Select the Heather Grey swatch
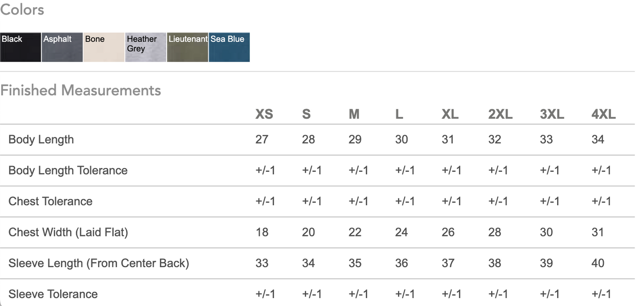644x306 pixels. coord(146,47)
